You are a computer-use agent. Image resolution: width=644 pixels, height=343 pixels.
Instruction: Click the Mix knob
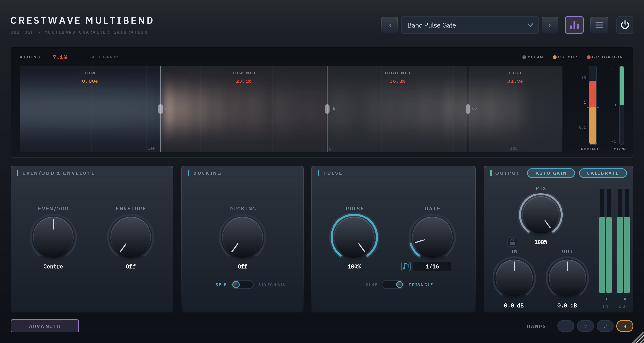tap(541, 215)
